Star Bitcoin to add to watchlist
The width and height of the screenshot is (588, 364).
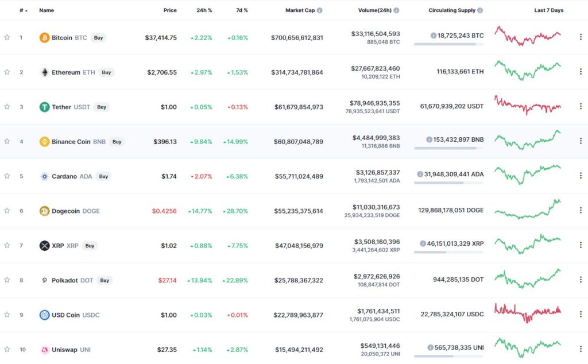(7, 37)
